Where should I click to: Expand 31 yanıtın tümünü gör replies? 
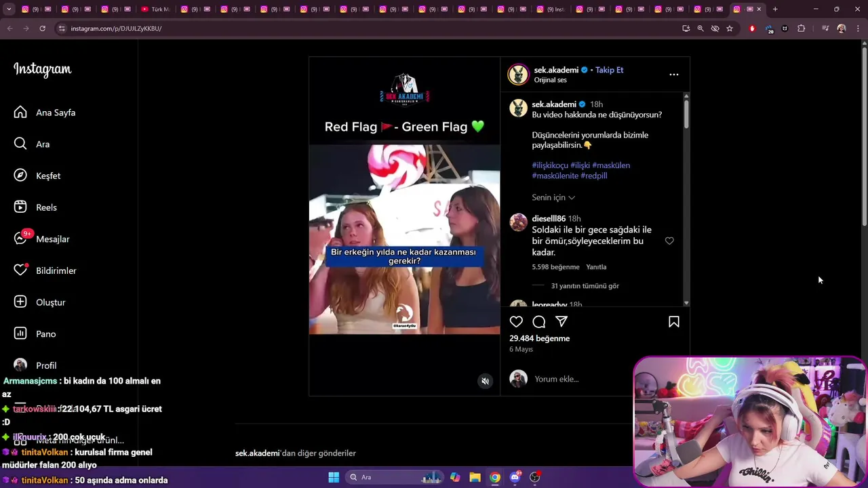[x=585, y=286]
